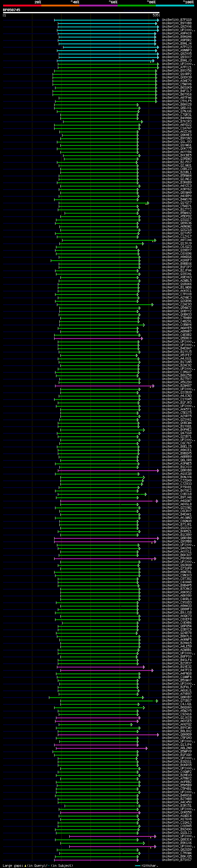This screenshot has height=868, width=197.
Task: Click the green alignment bar for UniRef100_B9SY56
Action: click(106, 71)
